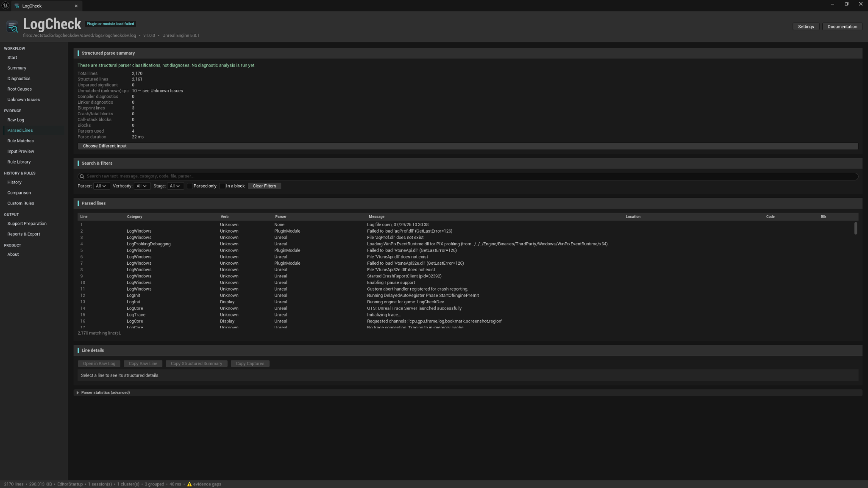The height and width of the screenshot is (488, 868).
Task: Open the Parser filter dropdown
Action: [101, 186]
